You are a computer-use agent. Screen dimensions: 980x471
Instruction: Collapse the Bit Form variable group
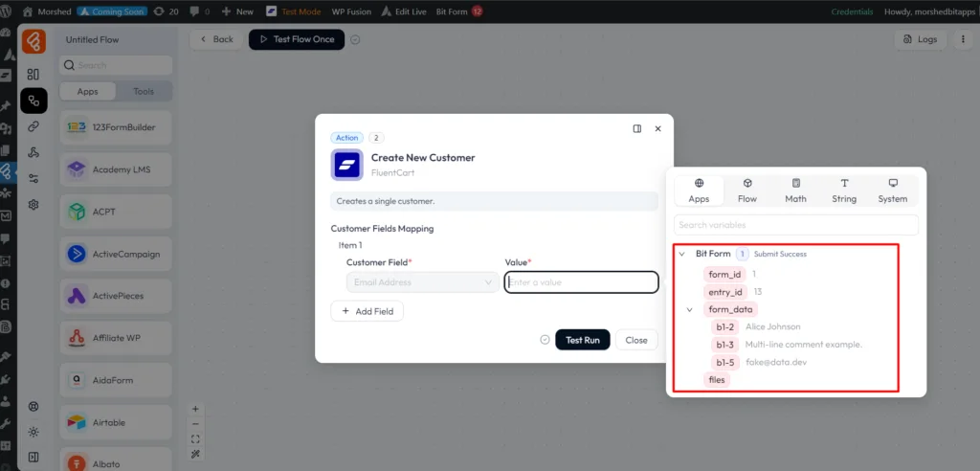tap(681, 254)
